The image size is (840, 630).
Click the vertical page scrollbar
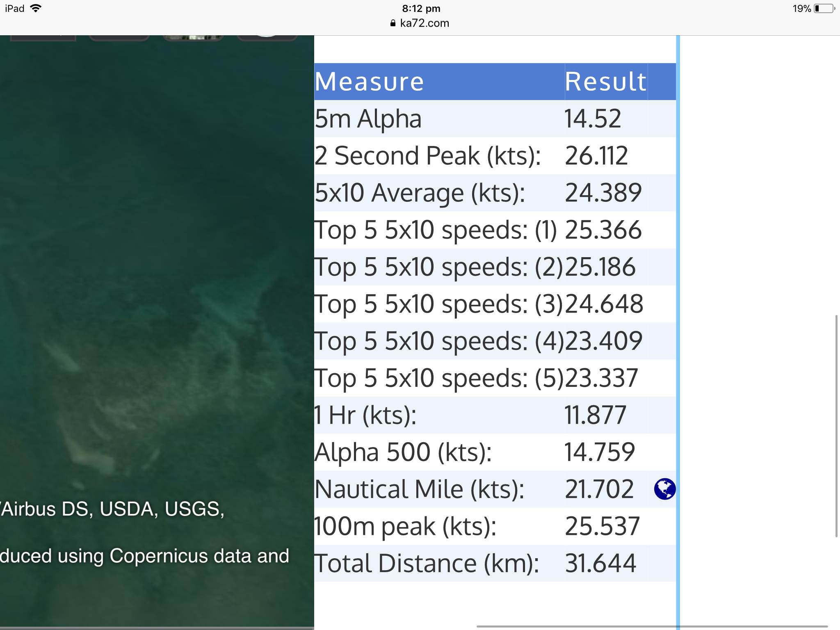(x=836, y=426)
